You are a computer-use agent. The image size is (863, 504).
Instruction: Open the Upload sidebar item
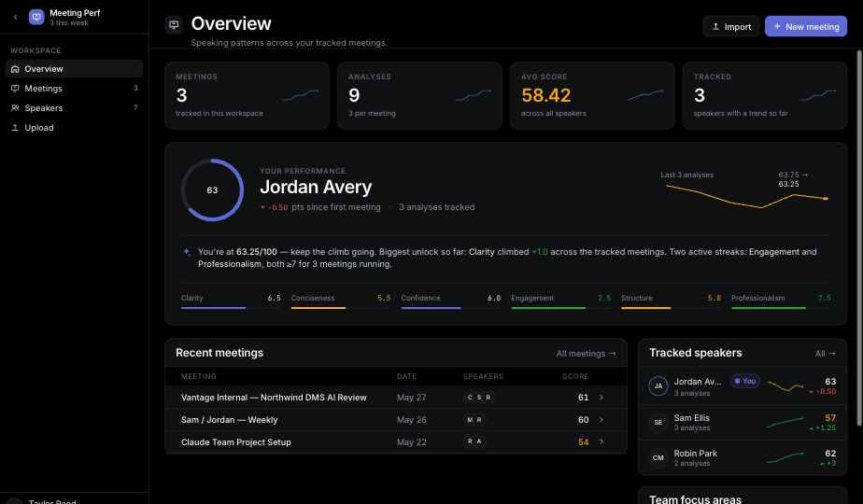pos(74,128)
